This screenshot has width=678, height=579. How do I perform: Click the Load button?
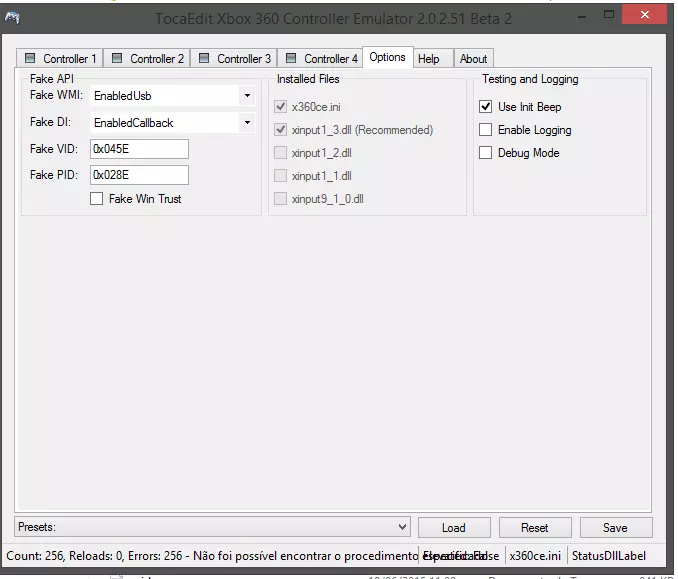(454, 528)
